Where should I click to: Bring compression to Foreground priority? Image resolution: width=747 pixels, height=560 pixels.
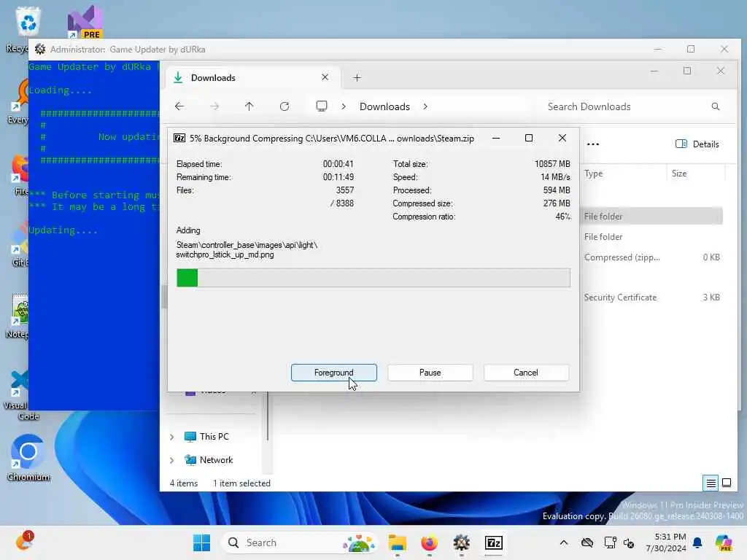333,373
